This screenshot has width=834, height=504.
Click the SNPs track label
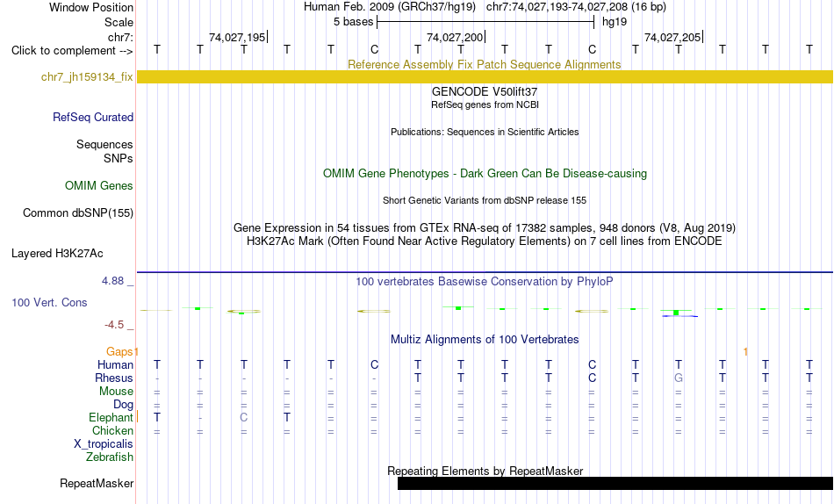click(119, 159)
